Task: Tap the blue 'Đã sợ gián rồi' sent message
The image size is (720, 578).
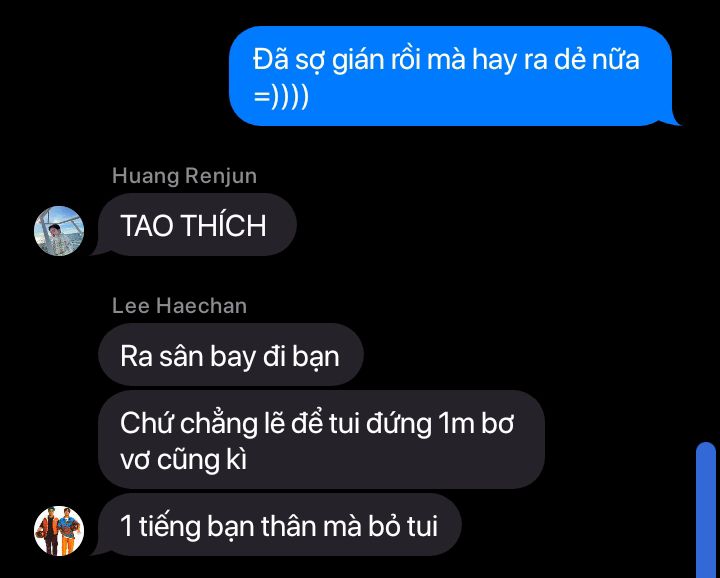Action: click(450, 76)
